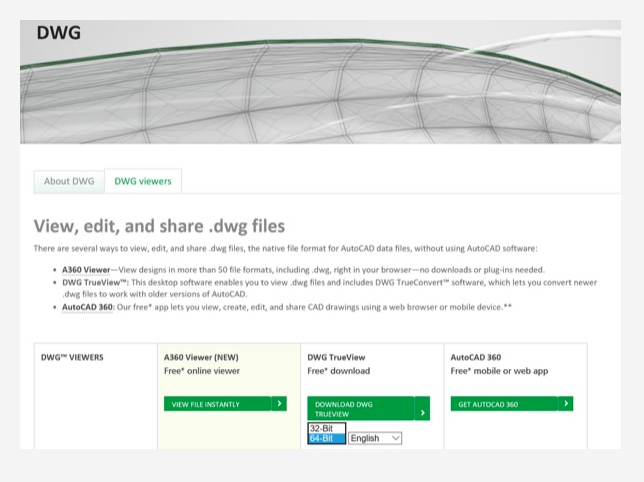Screen dimensions: 644x482
Task: Click the 'DWG TrueView™:' bullet text
Action: click(96, 282)
